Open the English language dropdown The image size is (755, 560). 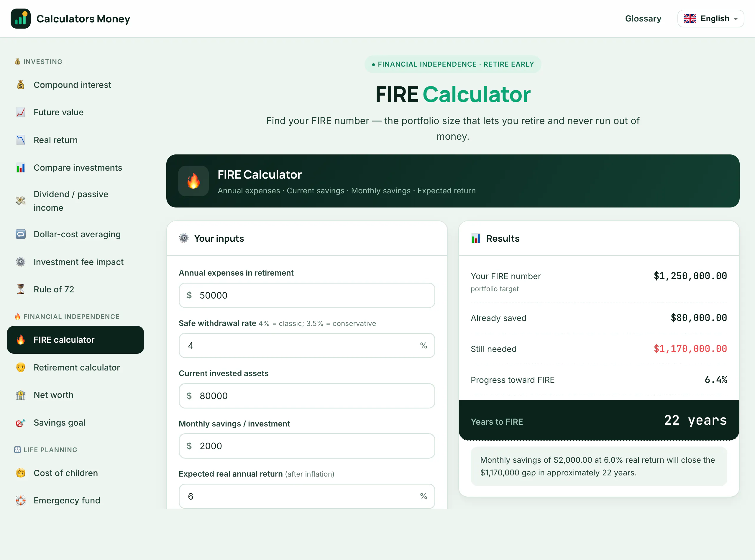pyautogui.click(x=710, y=19)
